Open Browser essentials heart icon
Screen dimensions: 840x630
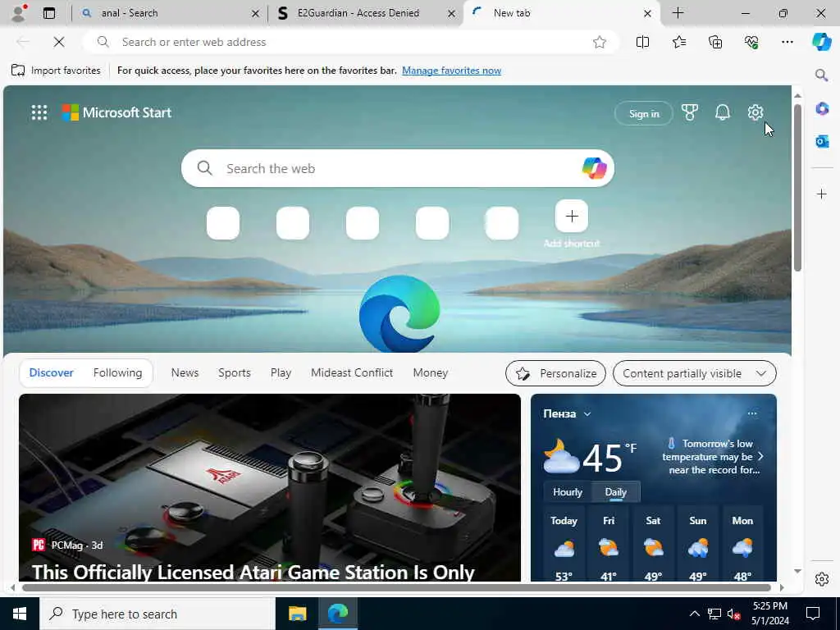tap(751, 42)
